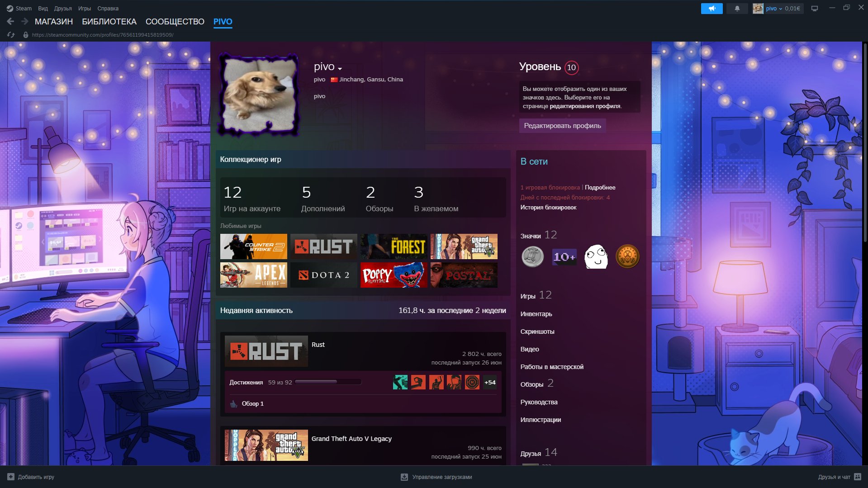
Task: Open the Иллюстрации link
Action: click(541, 420)
